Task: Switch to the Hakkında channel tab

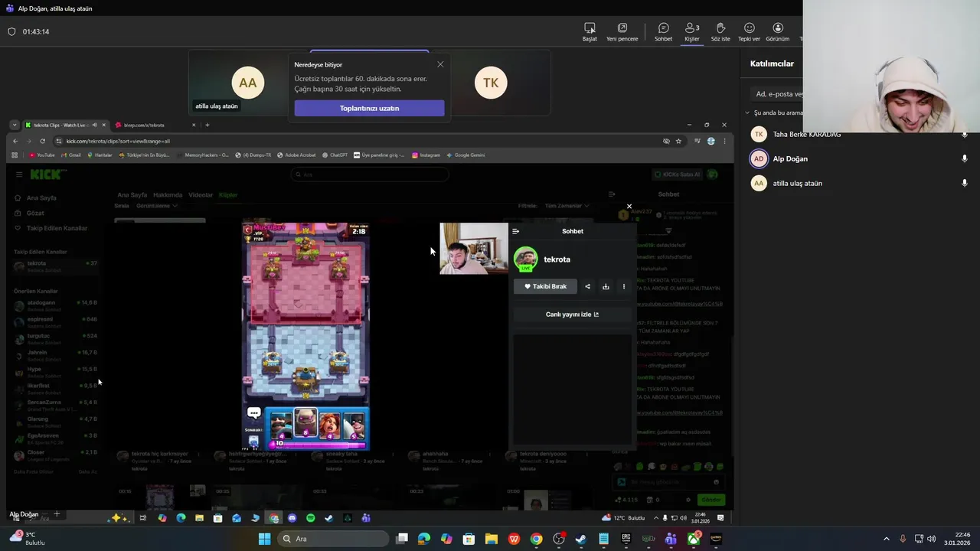Action: (168, 195)
